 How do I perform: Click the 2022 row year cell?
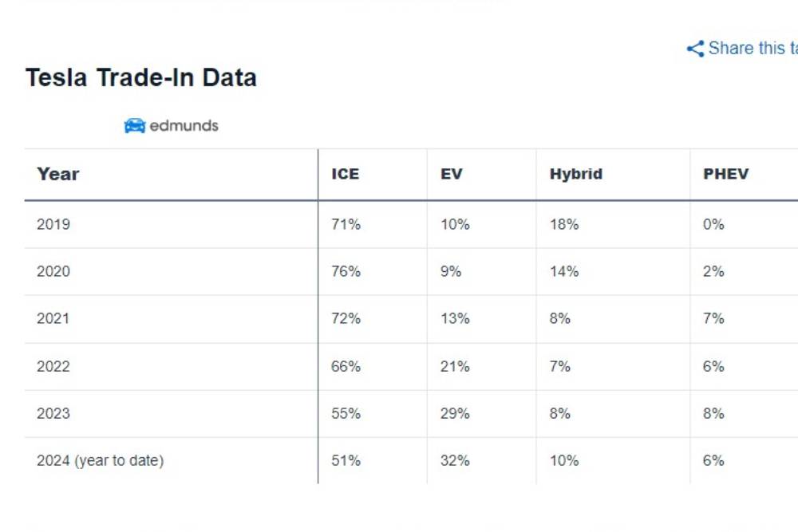point(53,366)
